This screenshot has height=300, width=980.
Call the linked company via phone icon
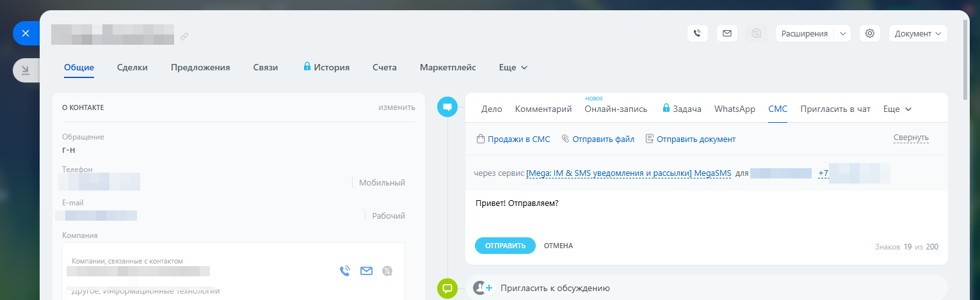[x=345, y=271]
